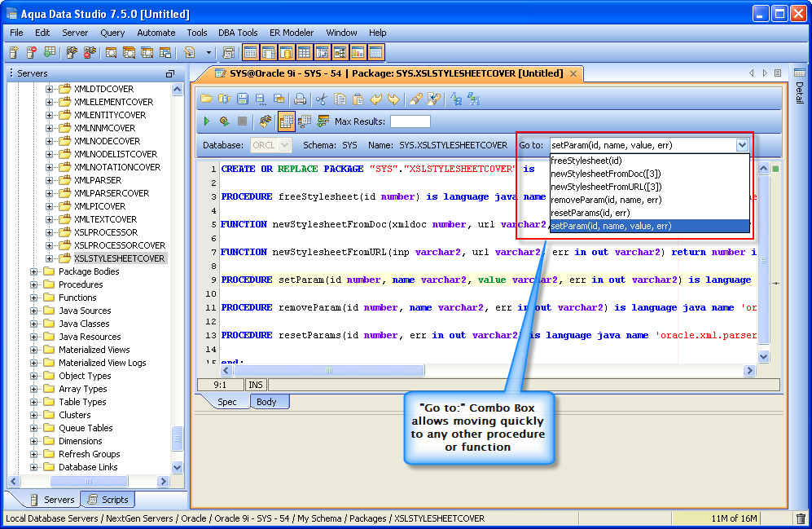This screenshot has height=529, width=812.
Task: Toggle the results tree layout icon after grid icon
Action: pyautogui.click(x=305, y=121)
